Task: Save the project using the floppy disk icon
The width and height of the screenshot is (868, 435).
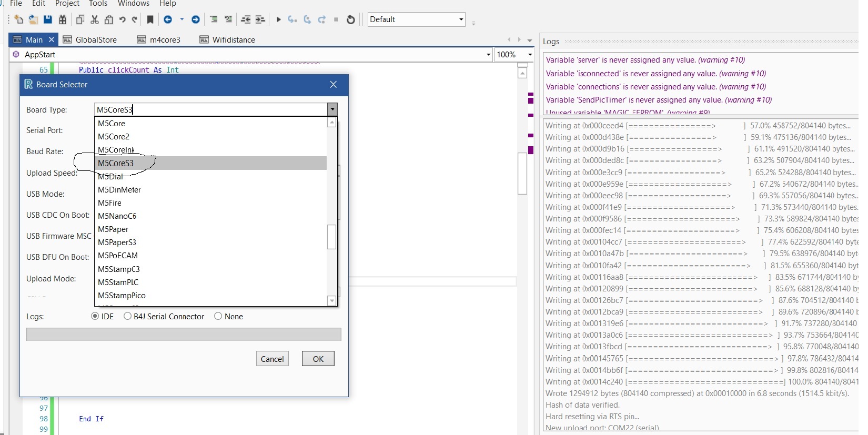Action: point(48,19)
